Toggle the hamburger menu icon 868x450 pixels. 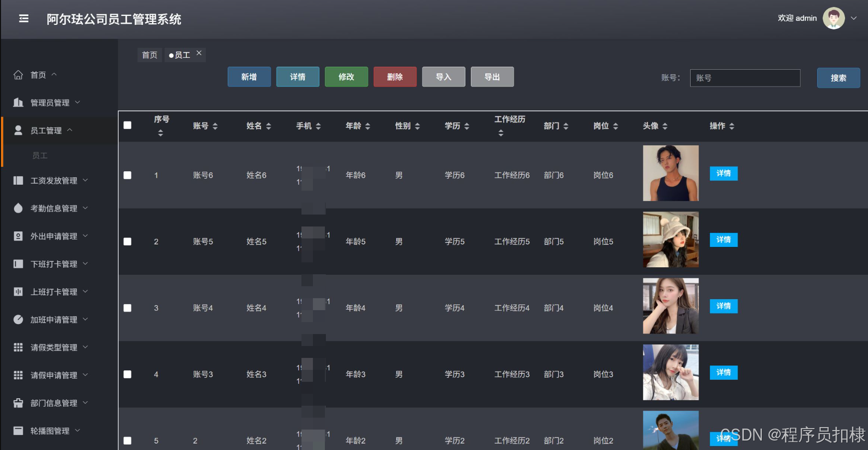(x=23, y=19)
